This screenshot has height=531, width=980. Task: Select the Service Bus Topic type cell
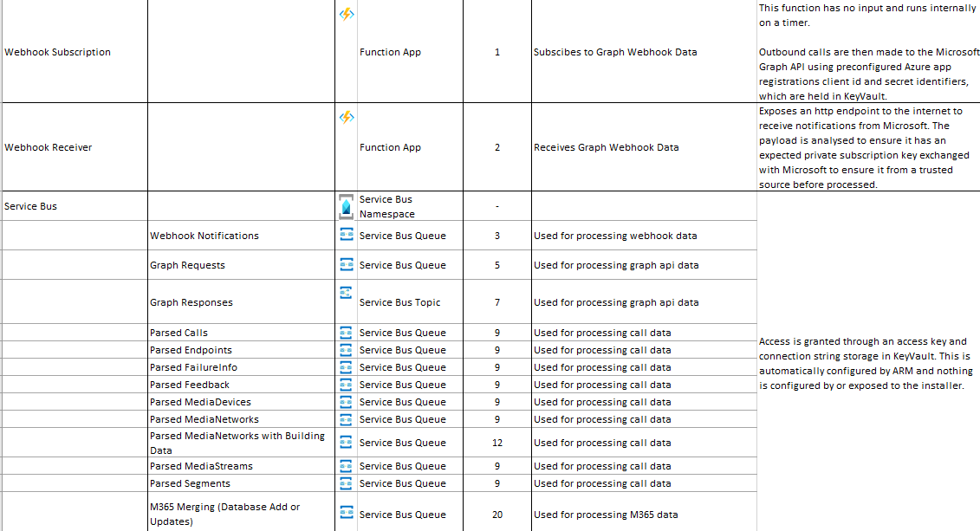(x=410, y=301)
